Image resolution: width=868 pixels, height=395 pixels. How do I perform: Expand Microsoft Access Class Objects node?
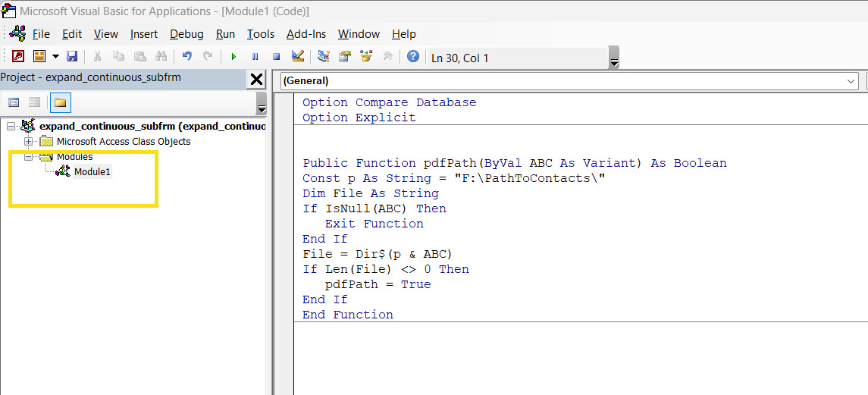point(29,142)
